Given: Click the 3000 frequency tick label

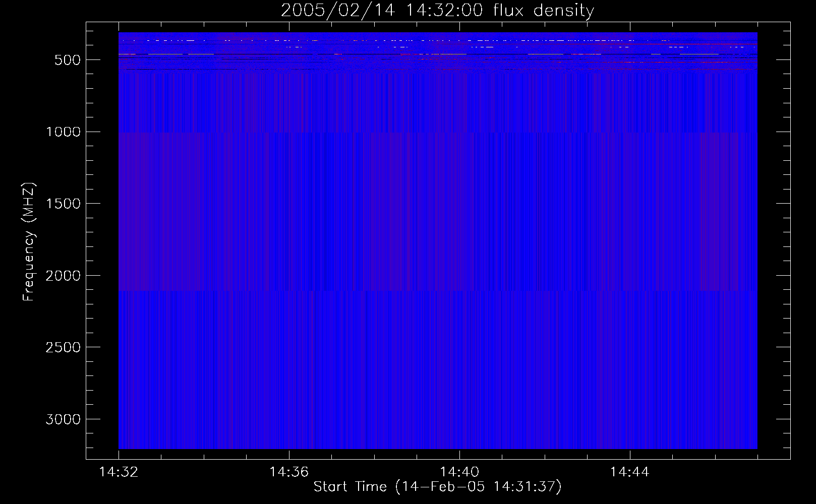Looking at the screenshot, I should 63,419.
